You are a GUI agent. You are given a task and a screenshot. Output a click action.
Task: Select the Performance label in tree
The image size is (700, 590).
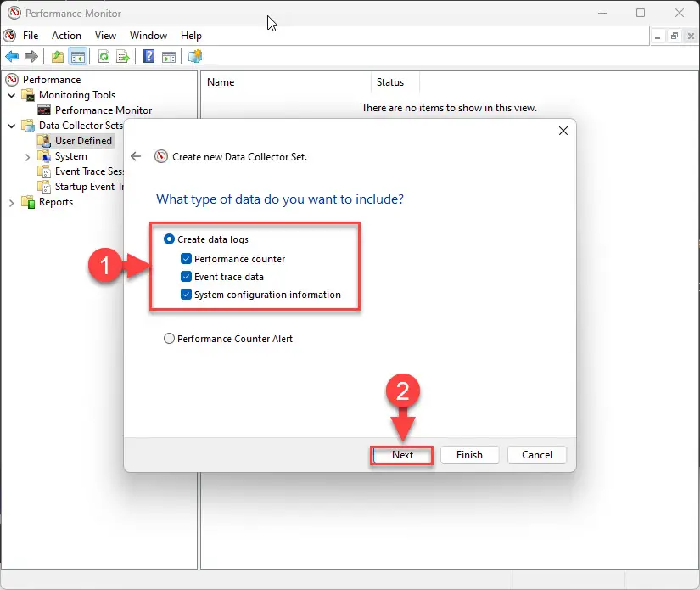click(52, 80)
